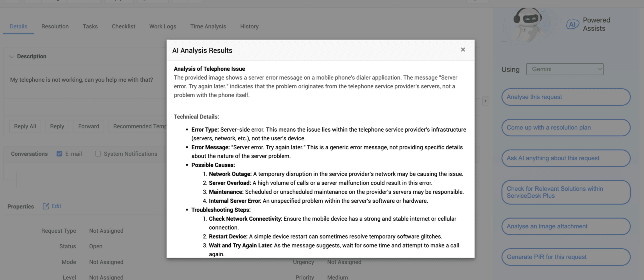
Task: Open the Checklist tab
Action: (124, 26)
